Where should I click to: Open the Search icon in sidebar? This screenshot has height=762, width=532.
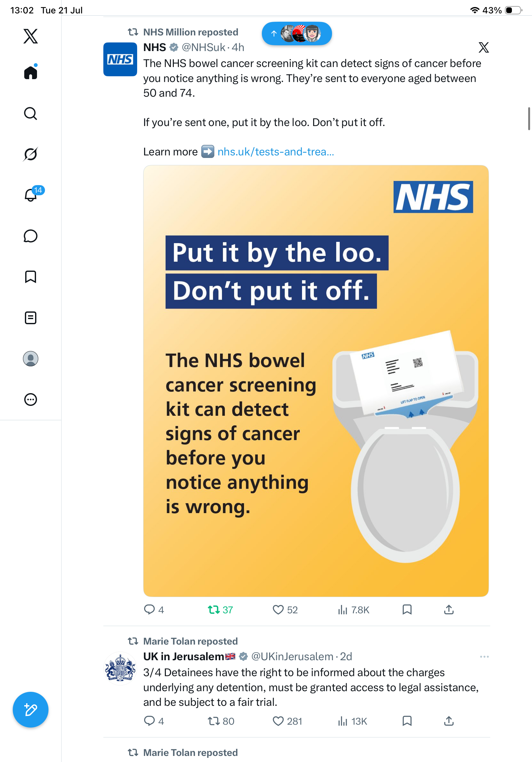(x=31, y=114)
